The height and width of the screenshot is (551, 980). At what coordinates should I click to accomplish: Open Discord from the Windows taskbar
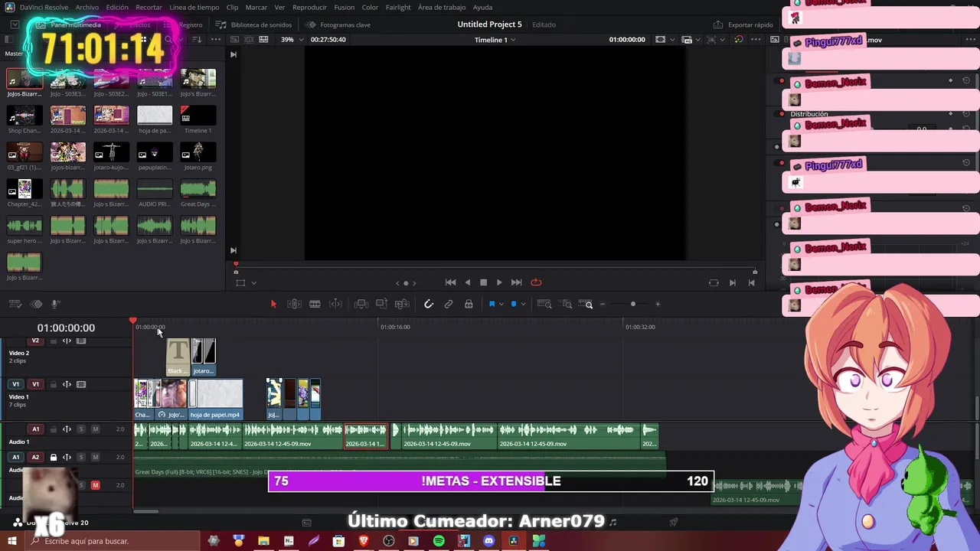pos(488,541)
